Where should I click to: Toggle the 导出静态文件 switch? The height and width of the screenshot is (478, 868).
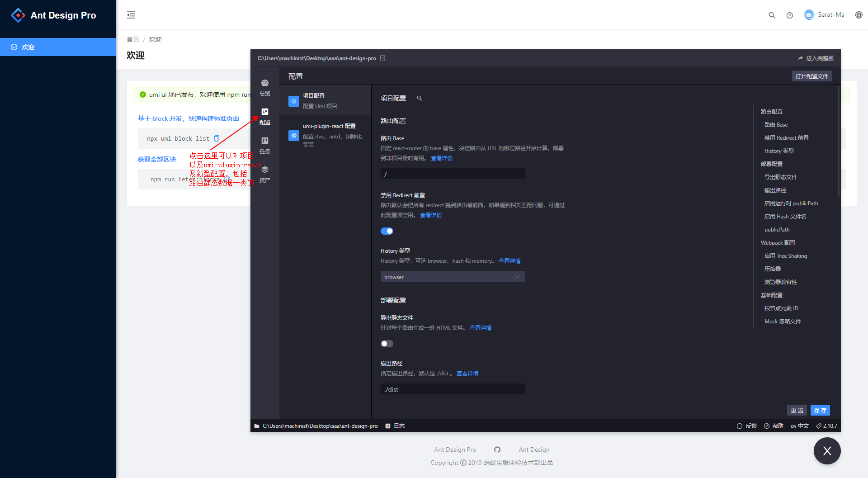pyautogui.click(x=387, y=344)
